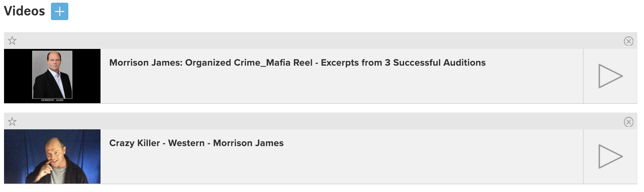644x192 pixels.
Task: Click the Crazy Killer - Western title
Action: [x=196, y=143]
